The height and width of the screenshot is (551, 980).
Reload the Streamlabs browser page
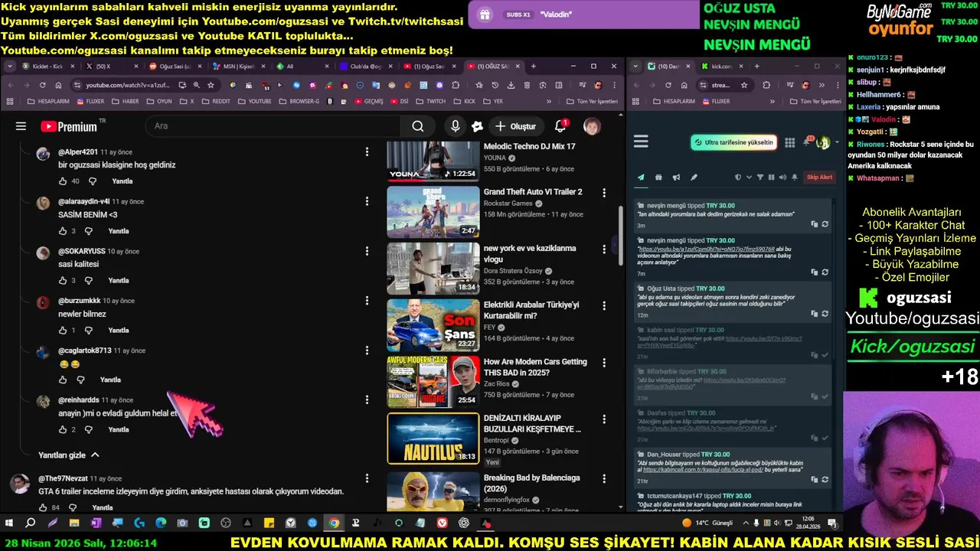point(668,85)
